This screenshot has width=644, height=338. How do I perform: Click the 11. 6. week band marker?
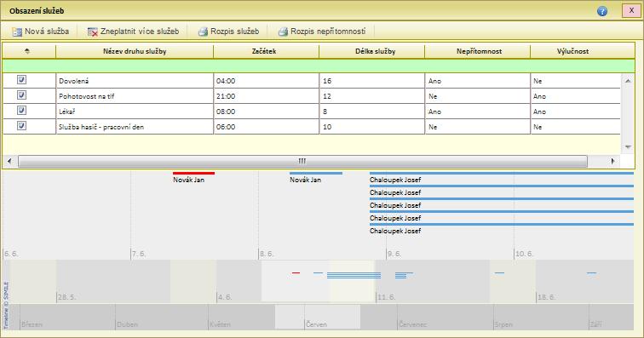pos(386,297)
